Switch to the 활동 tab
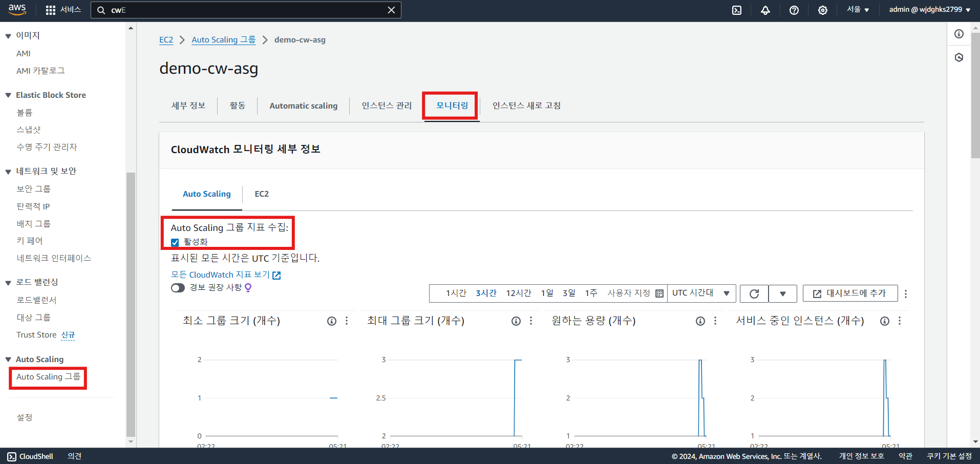 (238, 106)
